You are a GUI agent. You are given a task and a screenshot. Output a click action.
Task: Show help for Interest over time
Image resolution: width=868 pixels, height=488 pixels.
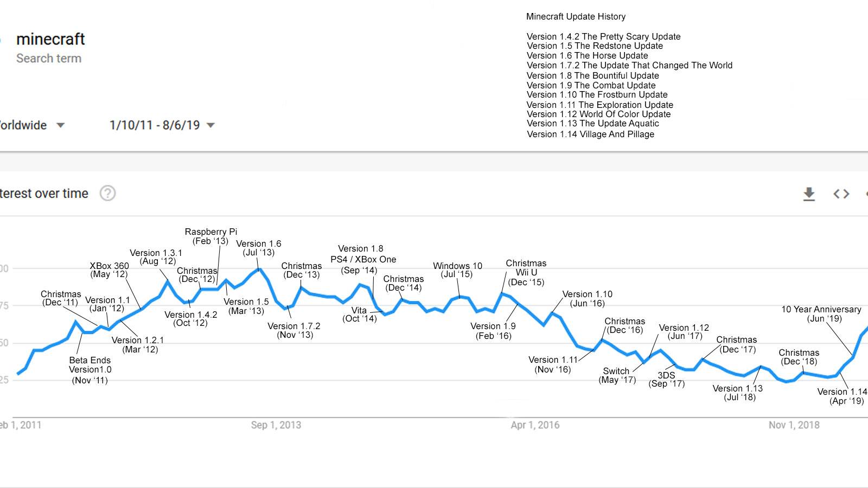click(x=107, y=193)
